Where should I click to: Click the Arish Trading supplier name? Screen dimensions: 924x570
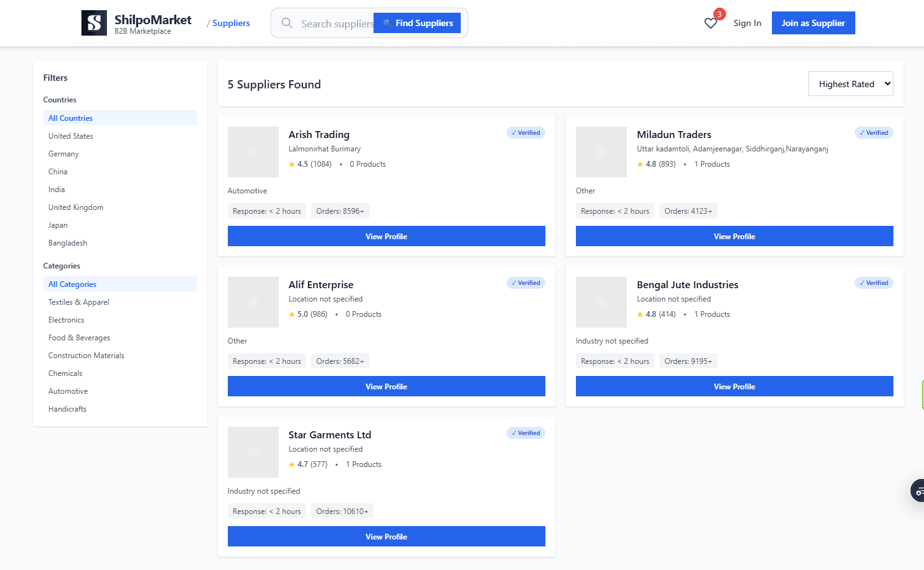(x=319, y=134)
